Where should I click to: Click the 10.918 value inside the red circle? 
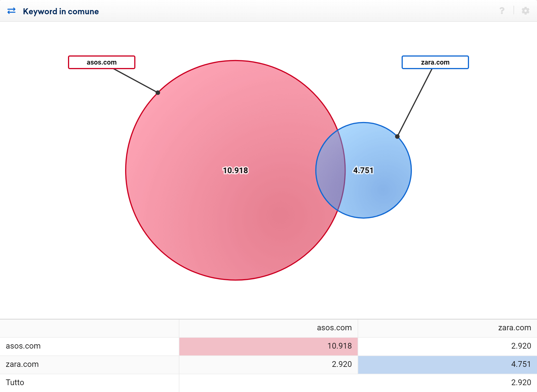tap(235, 170)
